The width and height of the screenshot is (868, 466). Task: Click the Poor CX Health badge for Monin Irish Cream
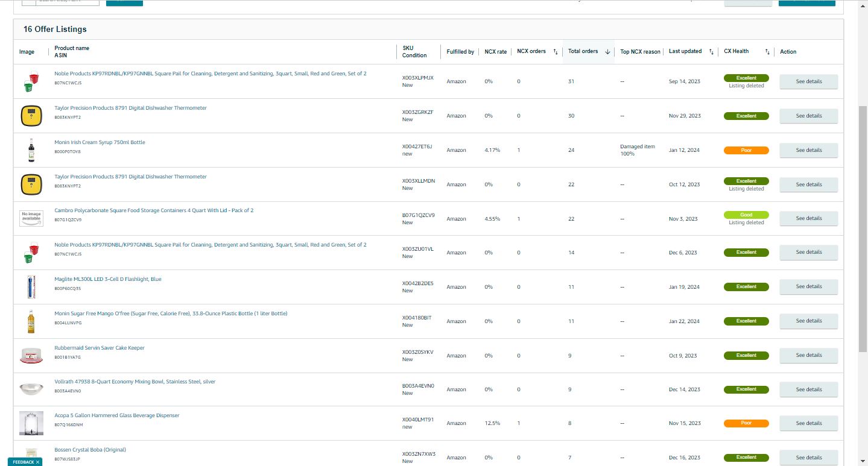coord(746,150)
